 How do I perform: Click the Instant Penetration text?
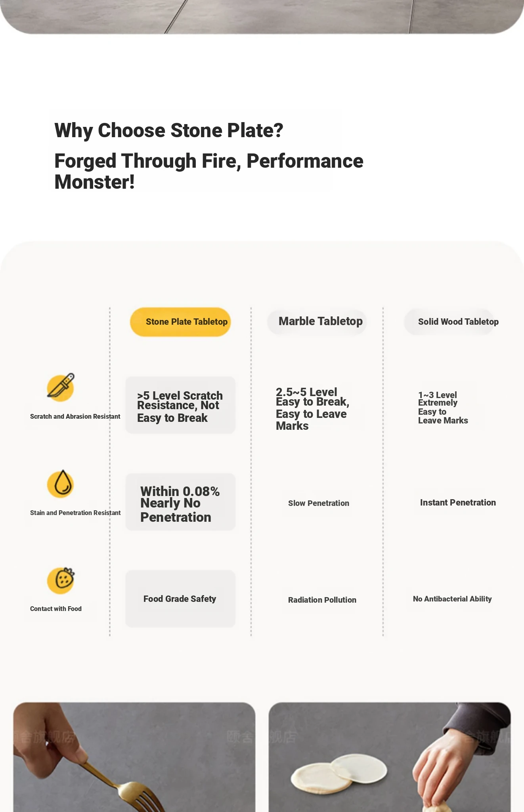(458, 502)
